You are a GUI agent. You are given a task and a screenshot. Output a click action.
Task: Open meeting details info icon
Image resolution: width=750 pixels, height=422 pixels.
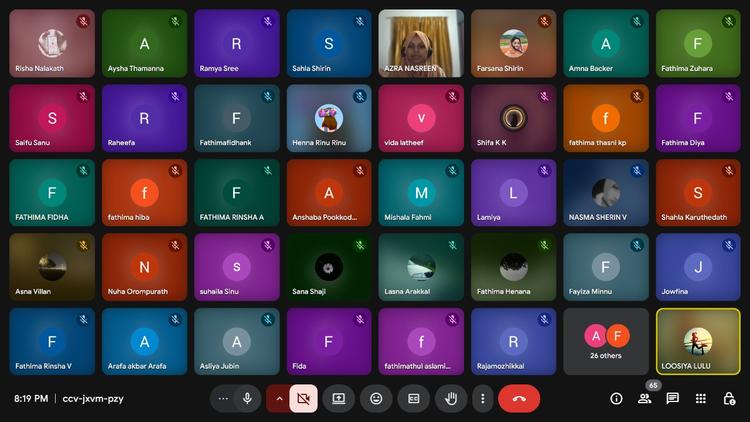coord(616,398)
